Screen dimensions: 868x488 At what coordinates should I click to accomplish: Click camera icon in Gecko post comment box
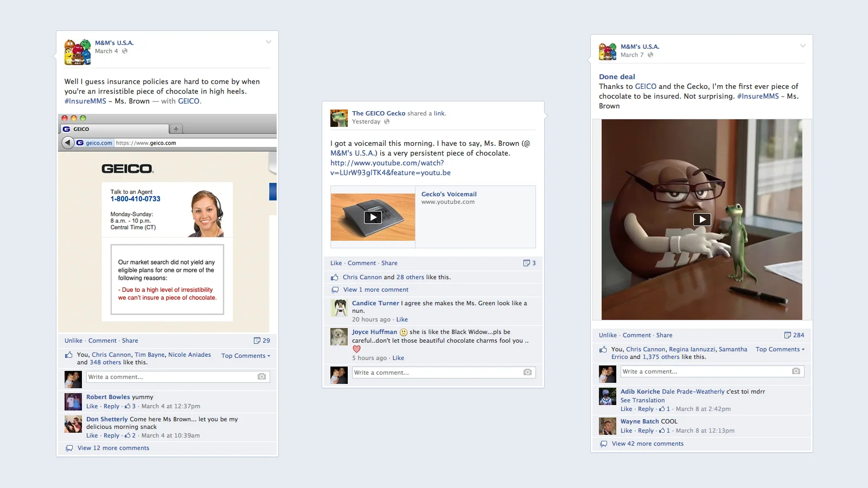click(x=527, y=372)
